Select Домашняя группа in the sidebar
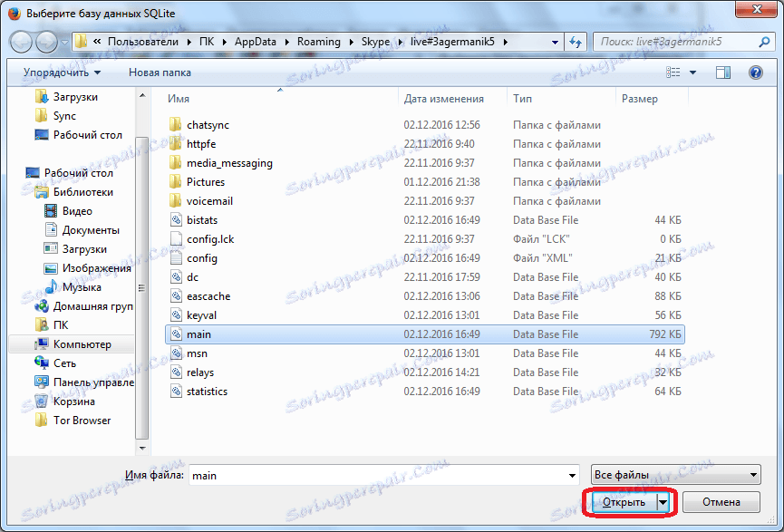 [83, 305]
